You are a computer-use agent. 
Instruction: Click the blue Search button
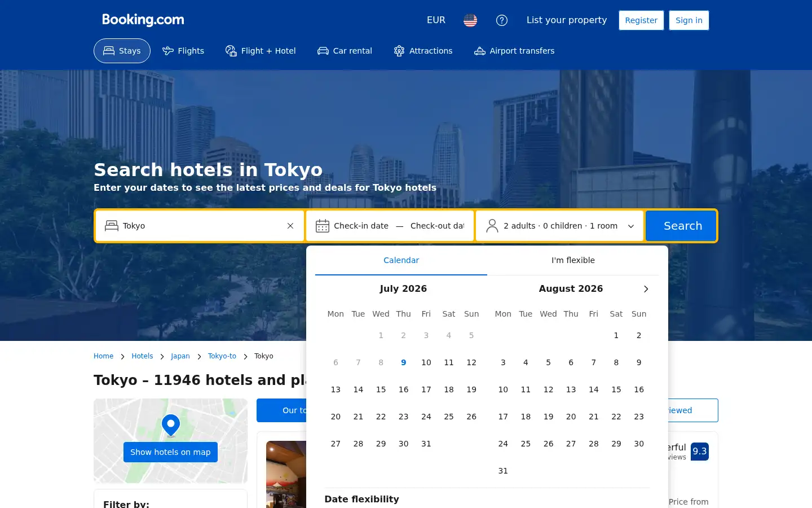[x=681, y=226]
